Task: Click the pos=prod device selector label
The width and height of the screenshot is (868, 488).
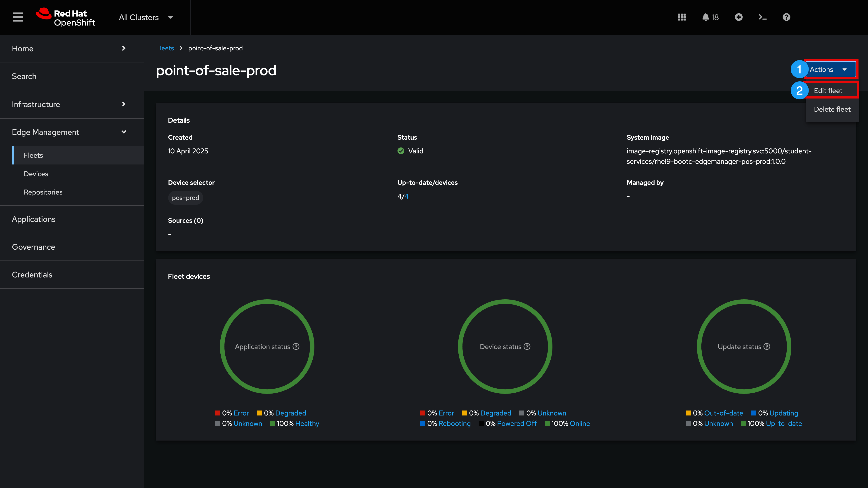Action: (x=185, y=198)
